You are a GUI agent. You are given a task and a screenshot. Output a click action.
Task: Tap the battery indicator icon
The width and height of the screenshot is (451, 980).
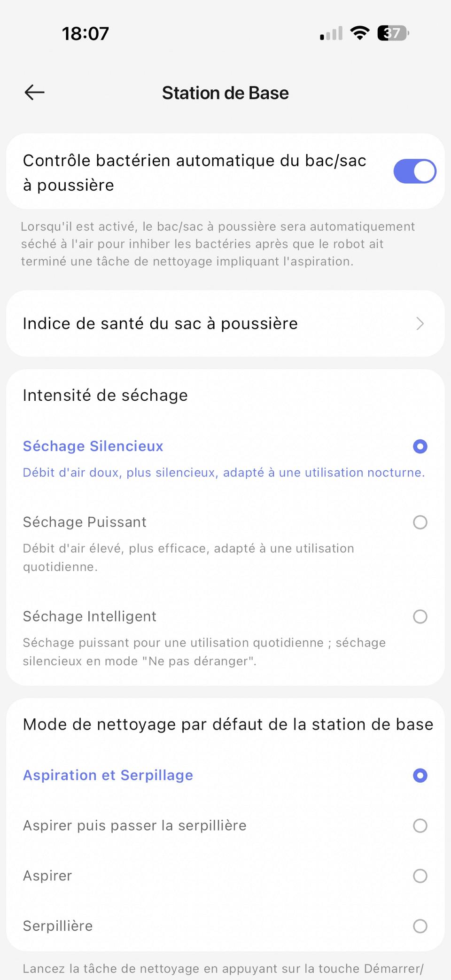click(x=393, y=33)
